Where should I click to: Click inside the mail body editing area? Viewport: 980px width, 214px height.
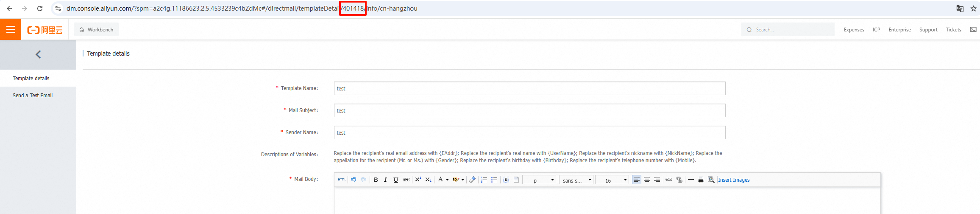(x=607, y=200)
